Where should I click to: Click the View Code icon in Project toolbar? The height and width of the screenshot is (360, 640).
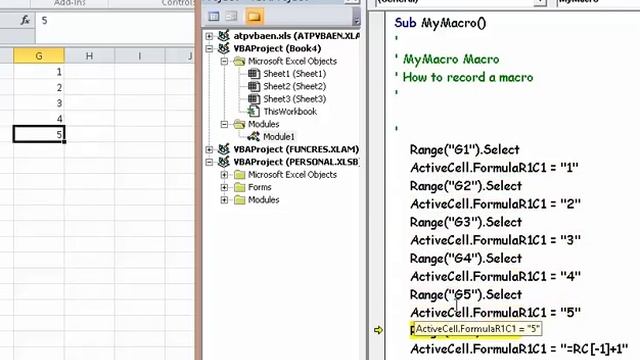[x=213, y=16]
